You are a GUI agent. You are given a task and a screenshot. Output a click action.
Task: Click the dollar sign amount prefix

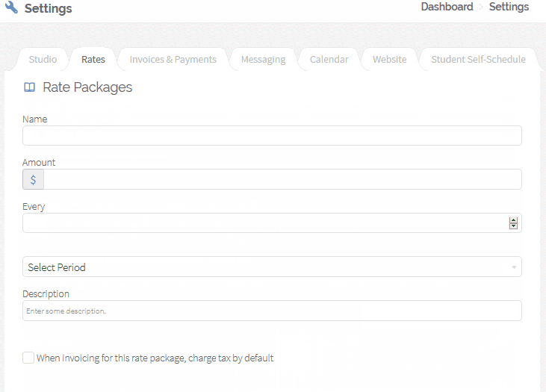pos(33,180)
